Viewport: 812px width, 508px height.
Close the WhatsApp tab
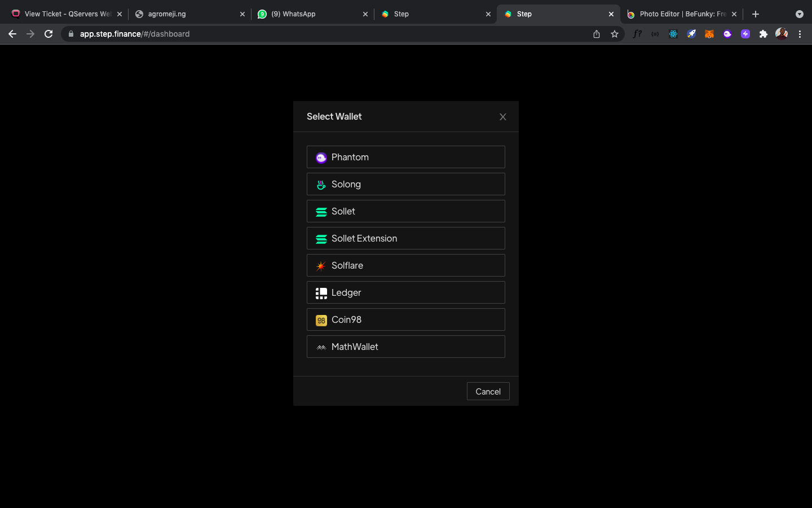pyautogui.click(x=365, y=14)
